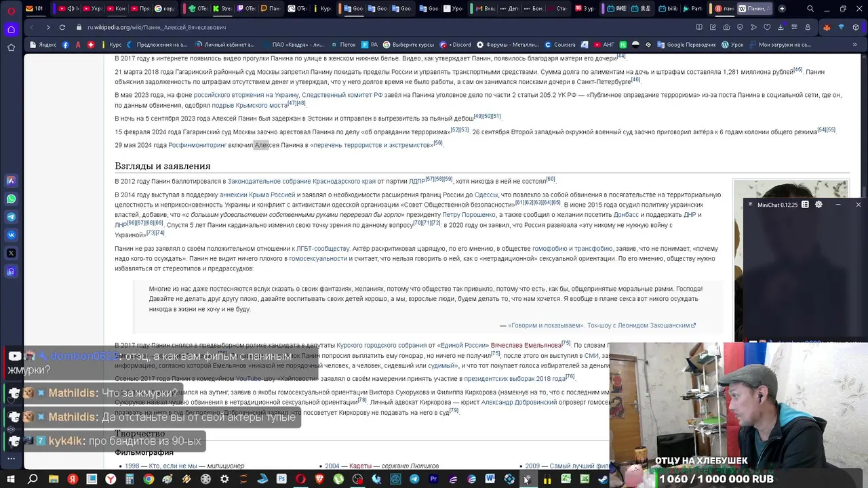Open VK messenger in the Opera sidebar
Image resolution: width=868 pixels, height=488 pixels.
point(11,235)
